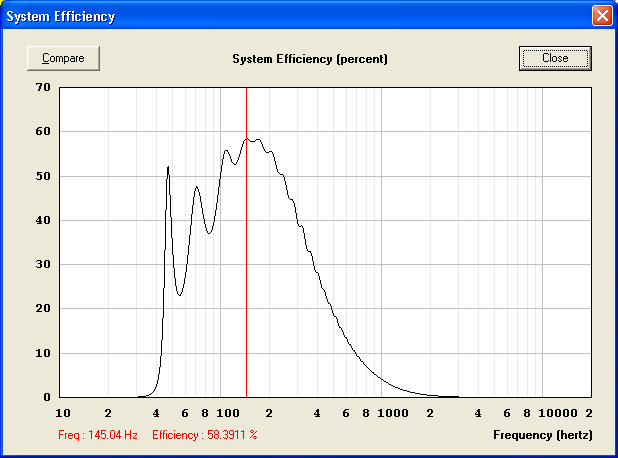Click the 100 frequency axis label
The height and width of the screenshot is (458, 618).
pyautogui.click(x=228, y=413)
